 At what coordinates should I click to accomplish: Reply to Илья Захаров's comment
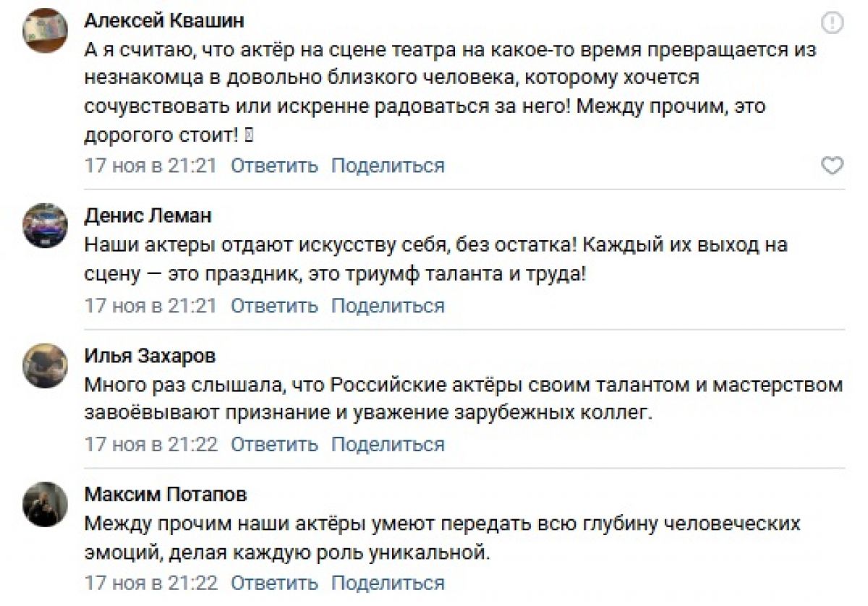(274, 444)
